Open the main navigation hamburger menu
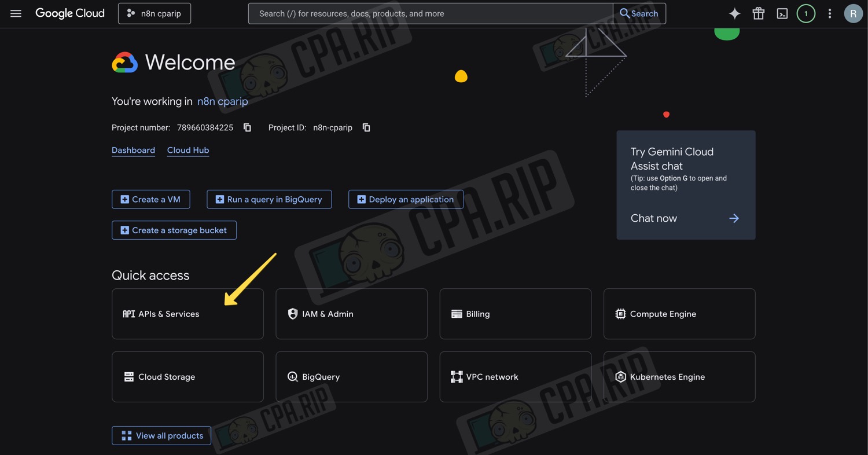Viewport: 868px width, 455px height. tap(16, 13)
